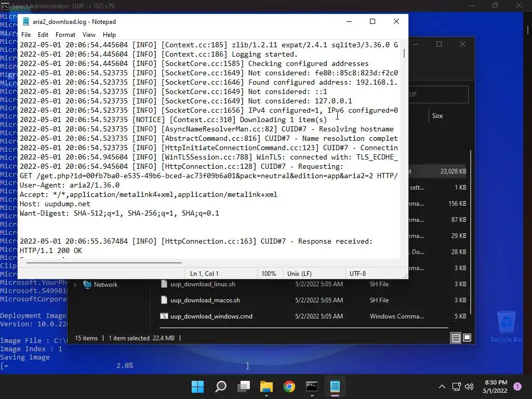This screenshot has height=399, width=532.
Task: Open the notification badge in taskbar
Action: tap(517, 387)
